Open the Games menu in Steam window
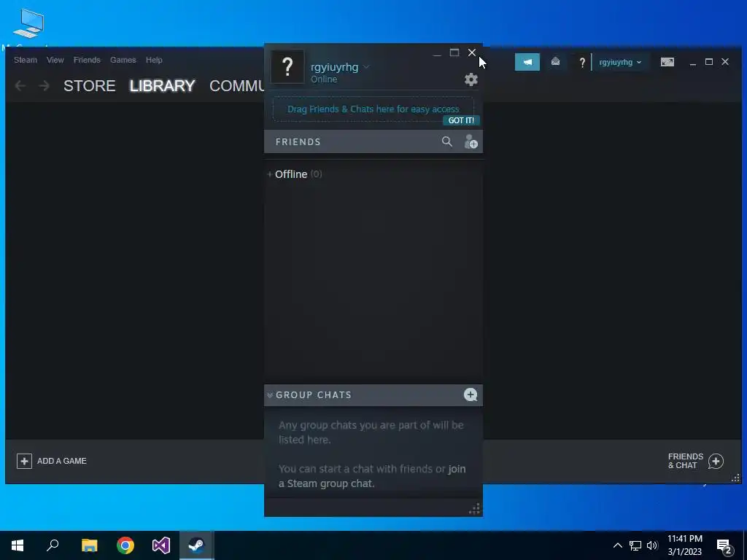747x560 pixels. (x=123, y=60)
